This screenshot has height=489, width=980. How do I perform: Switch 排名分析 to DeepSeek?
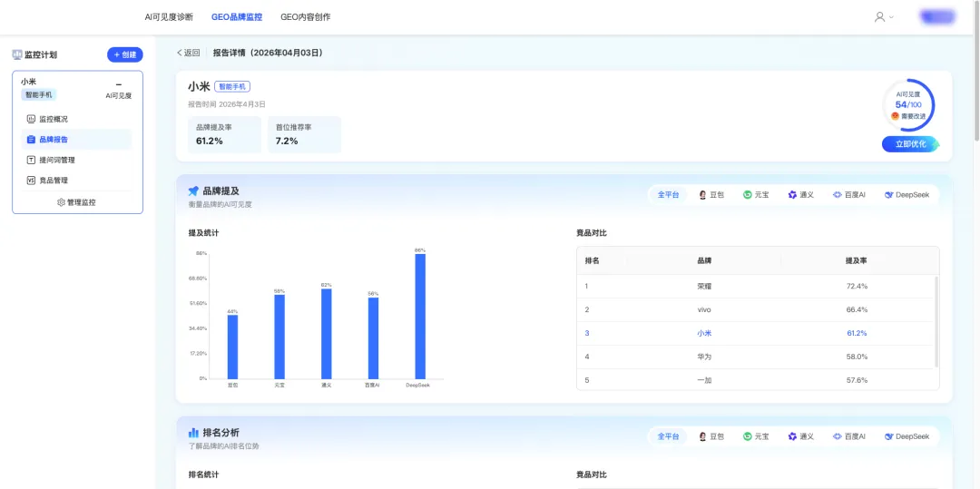906,436
